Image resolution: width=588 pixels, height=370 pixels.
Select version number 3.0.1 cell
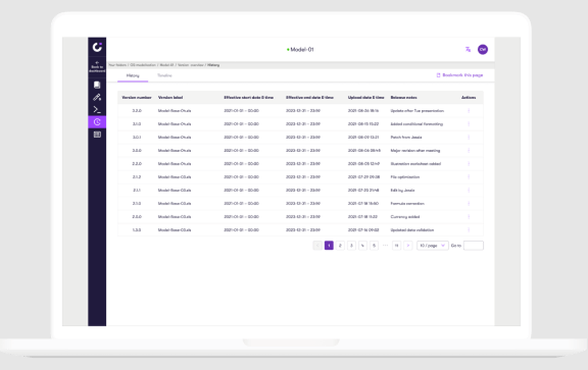tap(137, 137)
